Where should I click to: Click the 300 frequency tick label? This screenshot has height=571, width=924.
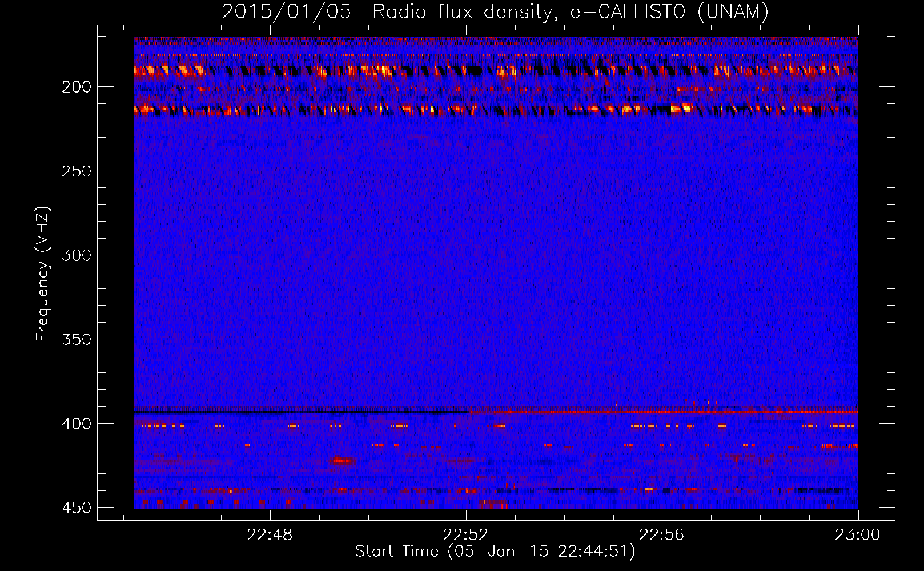(x=76, y=255)
